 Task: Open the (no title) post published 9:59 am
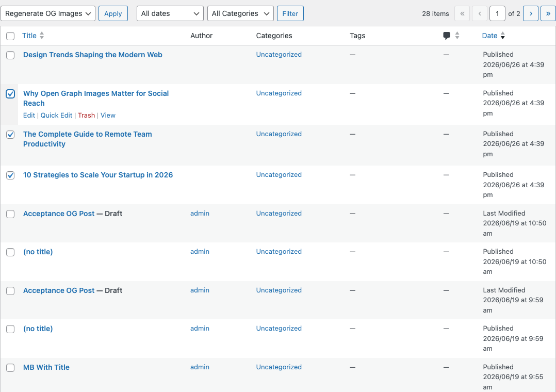(x=38, y=329)
